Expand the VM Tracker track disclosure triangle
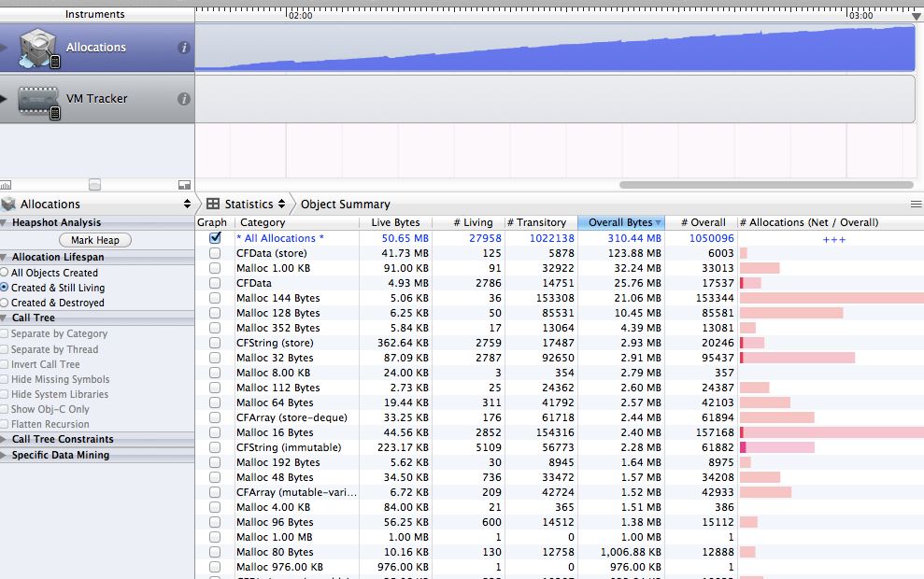Image resolution: width=924 pixels, height=579 pixels. pos(4,99)
